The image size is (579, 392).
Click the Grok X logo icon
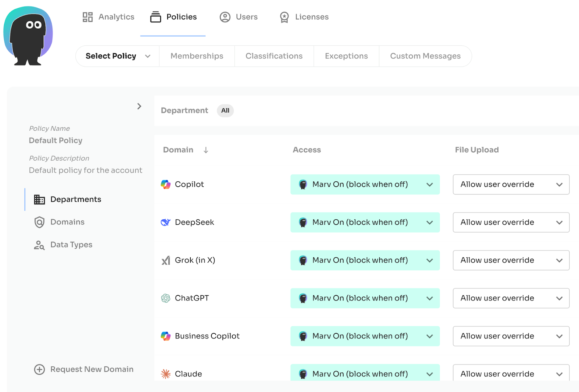pyautogui.click(x=166, y=260)
